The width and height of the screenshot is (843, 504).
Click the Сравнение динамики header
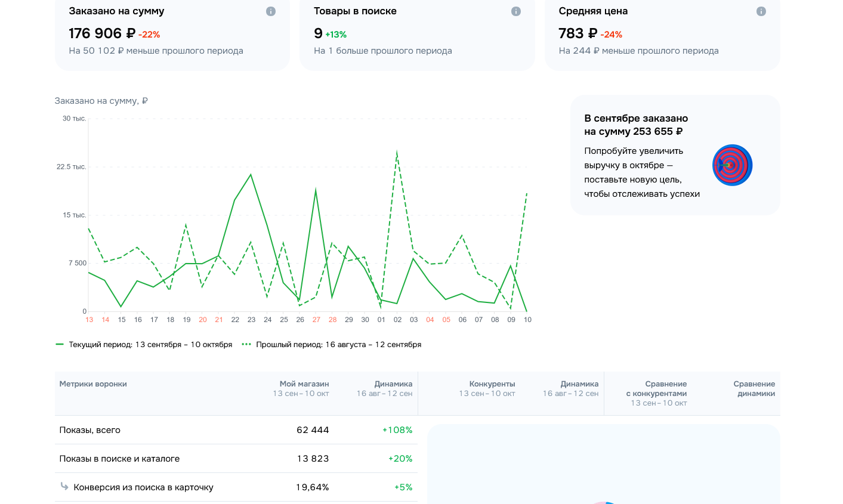pyautogui.click(x=754, y=389)
